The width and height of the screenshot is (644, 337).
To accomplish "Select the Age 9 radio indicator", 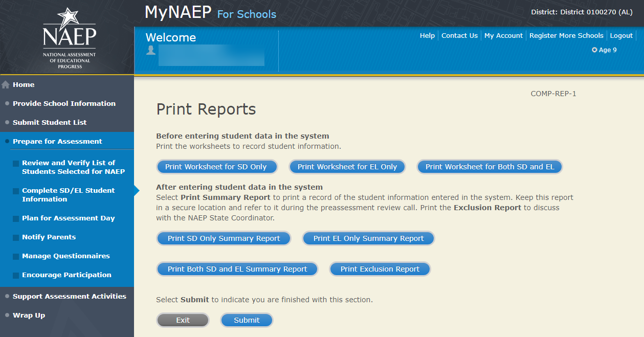I will (x=594, y=50).
